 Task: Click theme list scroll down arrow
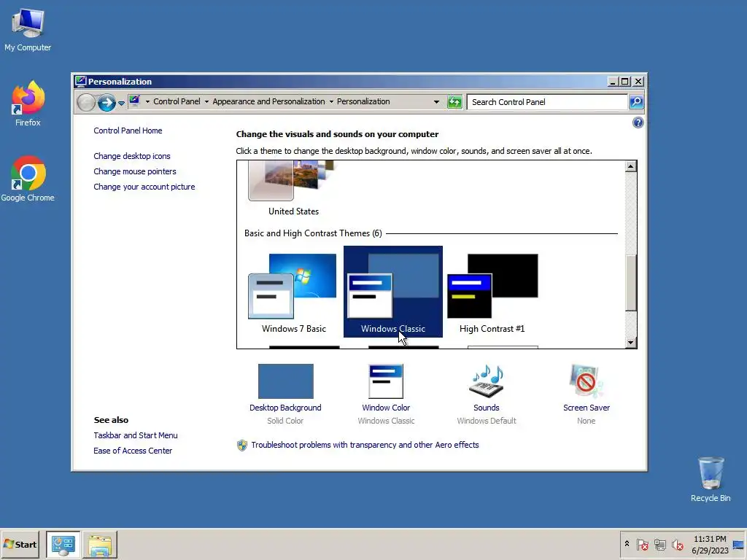pyautogui.click(x=631, y=343)
